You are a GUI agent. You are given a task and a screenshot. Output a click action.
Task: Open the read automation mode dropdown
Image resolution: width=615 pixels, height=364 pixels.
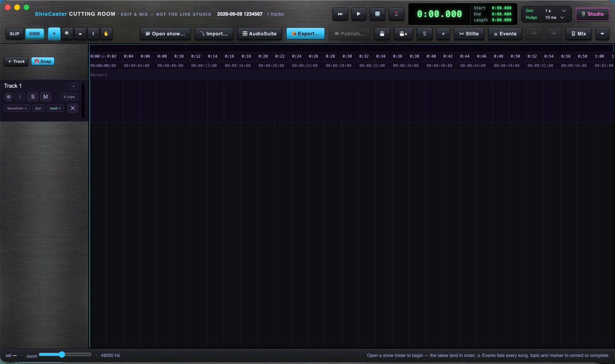click(x=55, y=108)
